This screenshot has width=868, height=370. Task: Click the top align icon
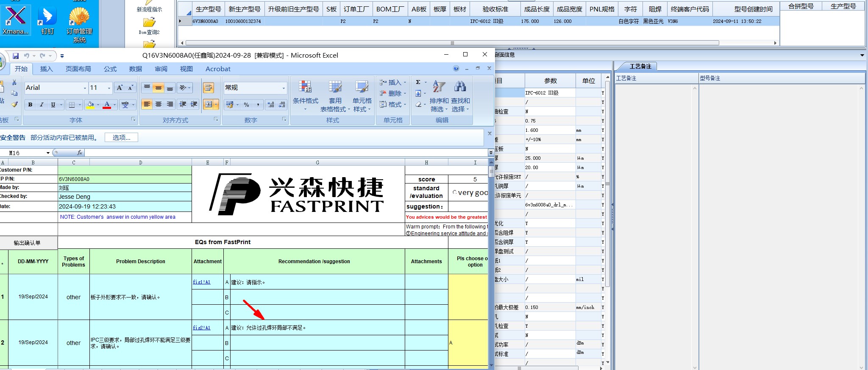(147, 88)
